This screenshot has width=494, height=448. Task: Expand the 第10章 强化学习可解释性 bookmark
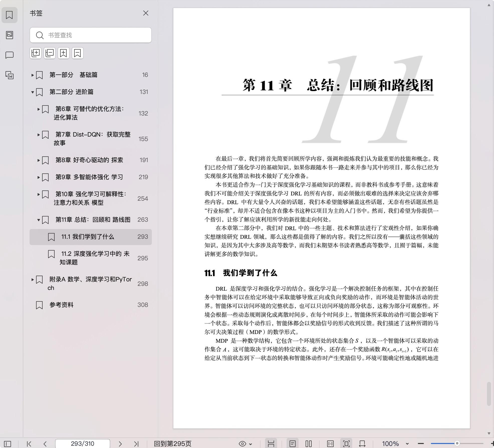click(39, 194)
